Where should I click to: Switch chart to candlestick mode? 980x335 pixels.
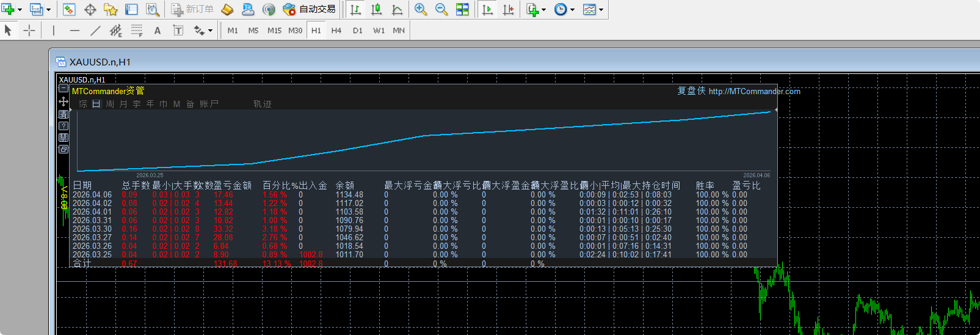point(376,9)
